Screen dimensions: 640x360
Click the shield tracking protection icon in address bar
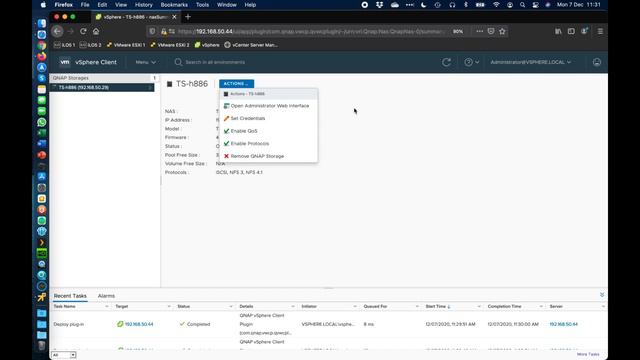(x=152, y=31)
